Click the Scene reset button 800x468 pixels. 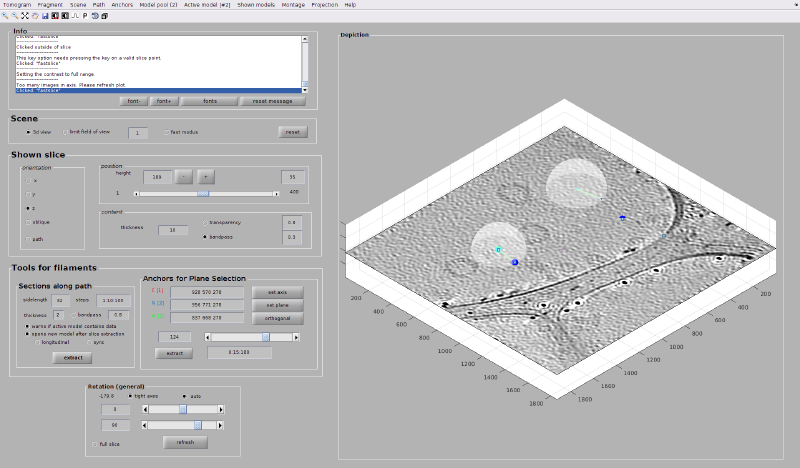coord(293,132)
